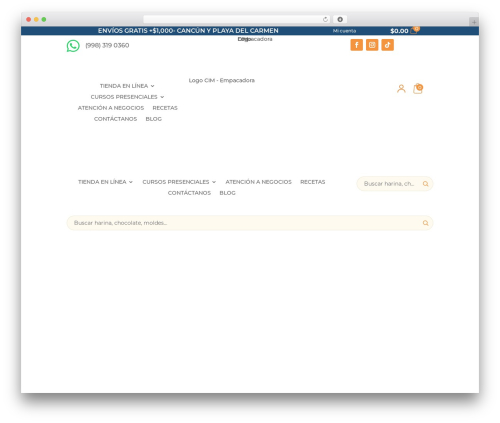Submit search with small search box magnifier
Screen dimensions: 500x423
tap(426, 184)
